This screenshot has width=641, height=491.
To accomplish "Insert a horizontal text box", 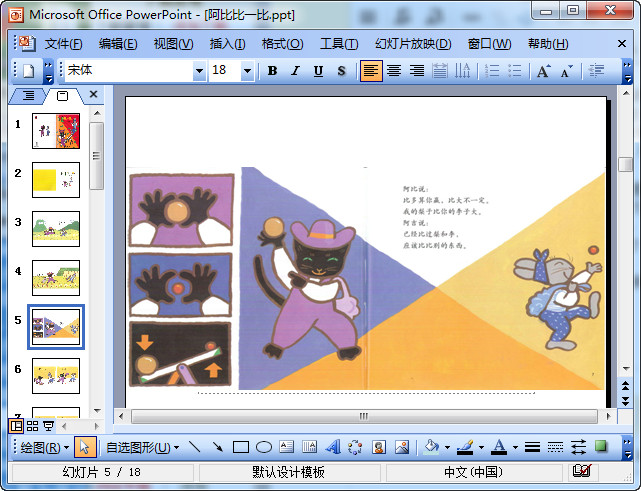I will pos(287,447).
